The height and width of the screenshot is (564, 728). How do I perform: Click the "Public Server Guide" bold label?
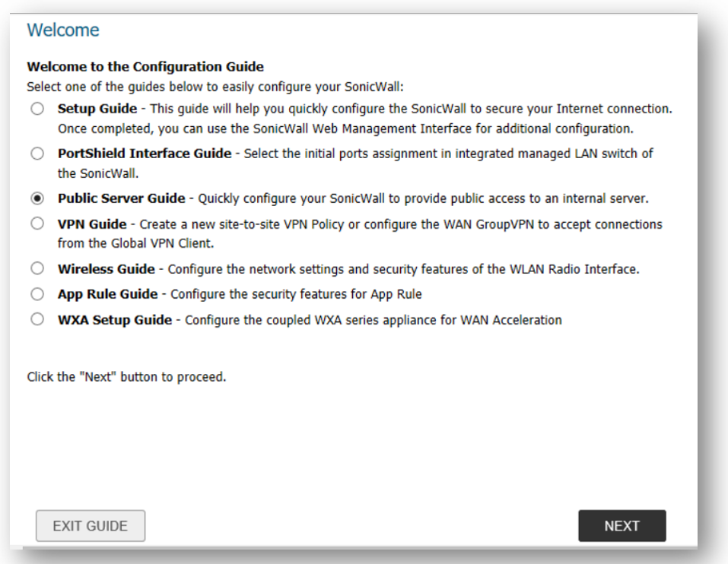[x=121, y=198]
